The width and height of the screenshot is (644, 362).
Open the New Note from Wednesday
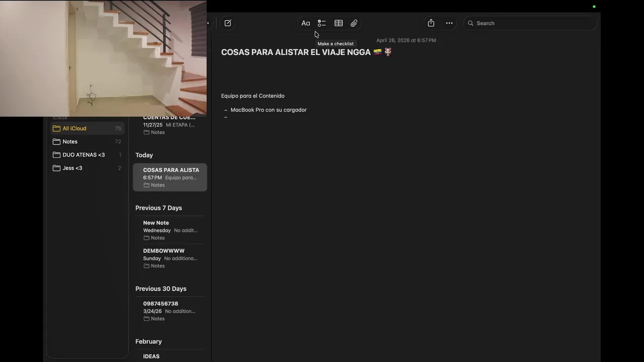[x=170, y=230]
